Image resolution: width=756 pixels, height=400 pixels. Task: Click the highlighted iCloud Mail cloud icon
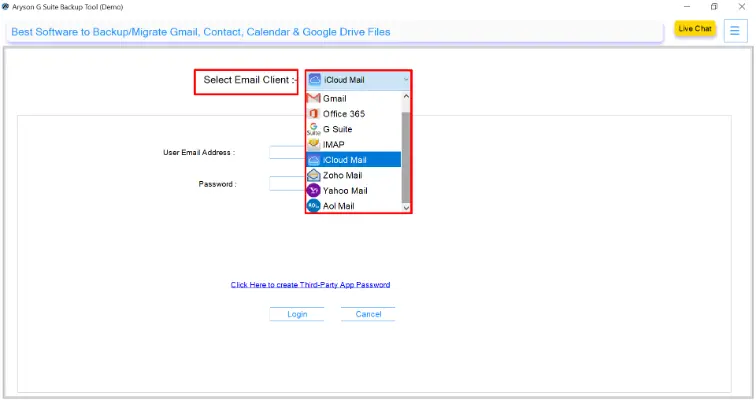tap(314, 160)
